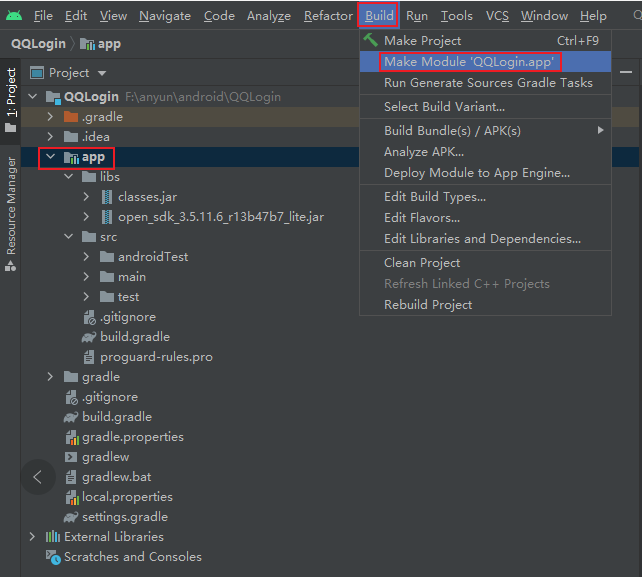
Task: Click the androidTest folder icon
Action: point(107,257)
